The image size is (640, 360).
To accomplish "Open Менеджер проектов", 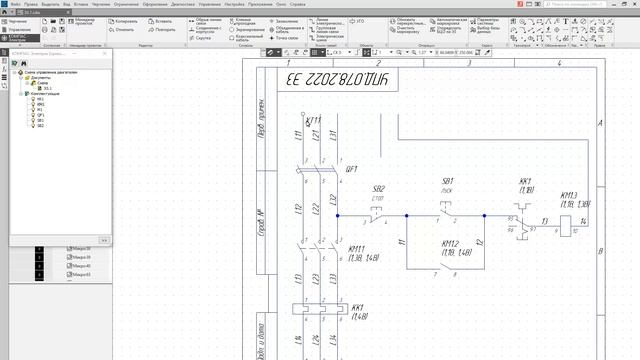I will tap(82, 21).
